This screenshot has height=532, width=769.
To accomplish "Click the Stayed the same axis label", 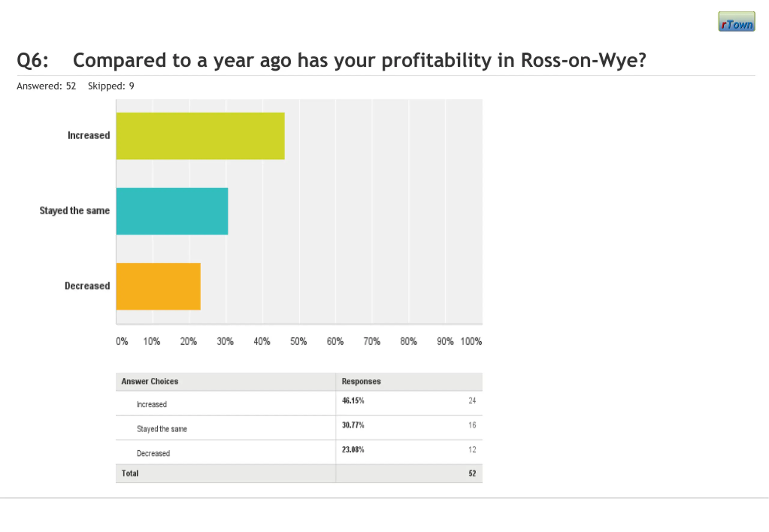I will [x=74, y=211].
